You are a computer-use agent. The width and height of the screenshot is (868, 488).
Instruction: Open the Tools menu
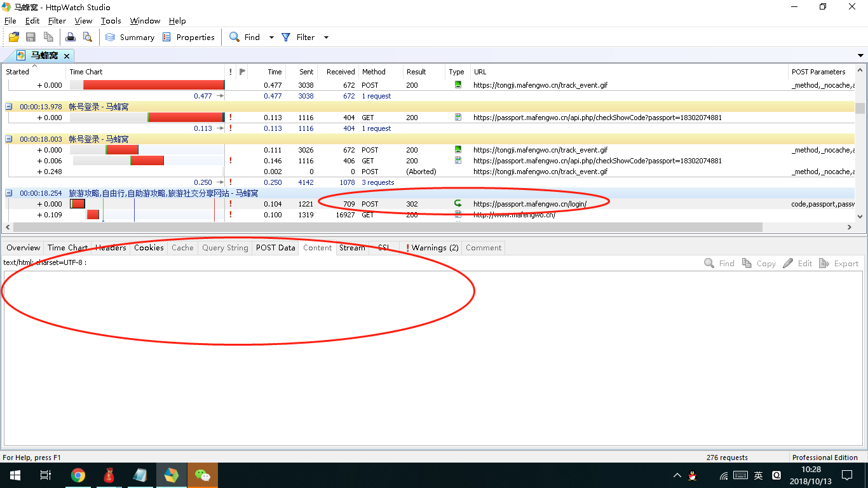tap(111, 21)
